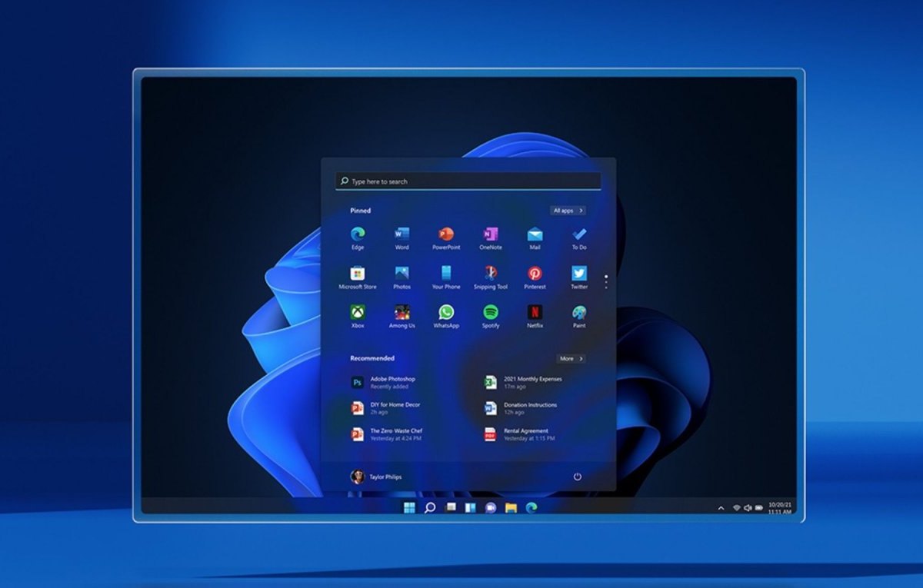Image resolution: width=923 pixels, height=588 pixels.
Task: Open 2021 Monthly Expenses file
Action: coord(523,382)
